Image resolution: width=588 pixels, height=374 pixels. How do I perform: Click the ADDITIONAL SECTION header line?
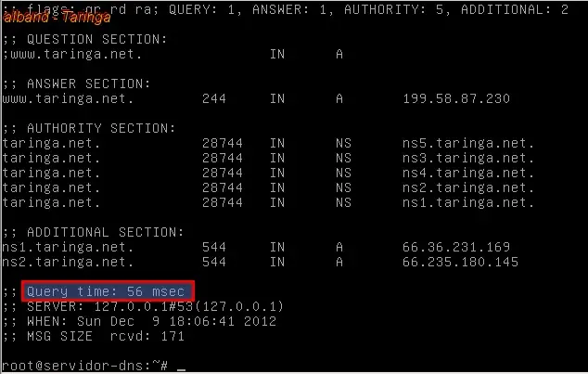tap(93, 232)
